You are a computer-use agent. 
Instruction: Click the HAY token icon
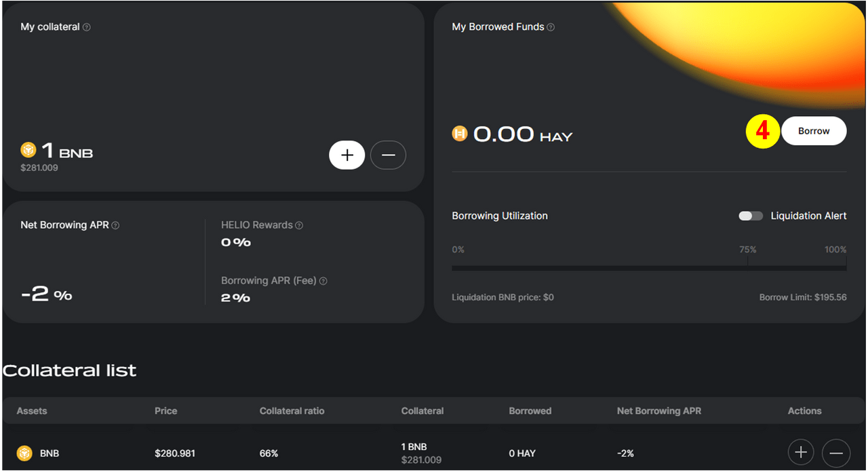(x=460, y=134)
